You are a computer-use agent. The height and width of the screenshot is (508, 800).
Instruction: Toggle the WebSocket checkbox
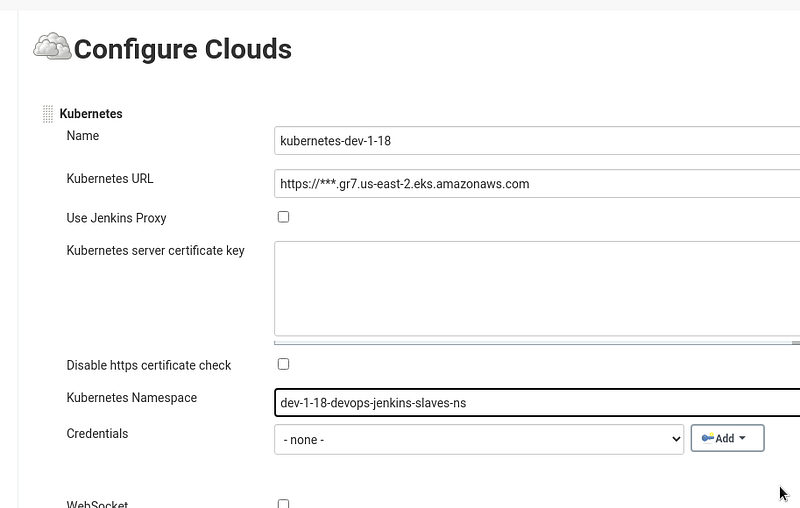[x=283, y=503]
